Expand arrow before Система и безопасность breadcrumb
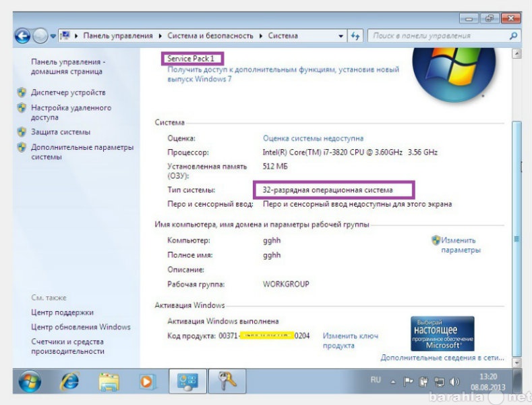Image resolution: width=532 pixels, height=405 pixels. tap(160, 36)
